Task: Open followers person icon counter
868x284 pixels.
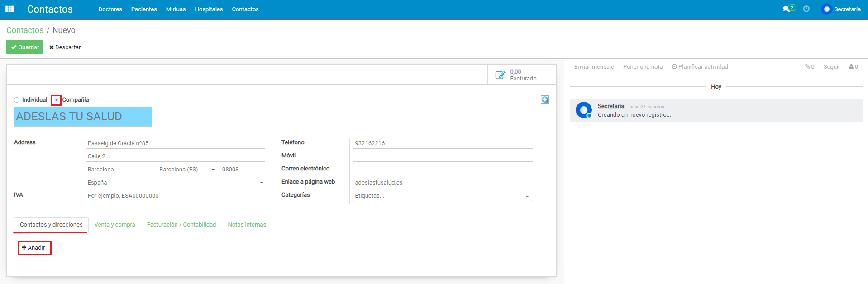Action: [854, 67]
